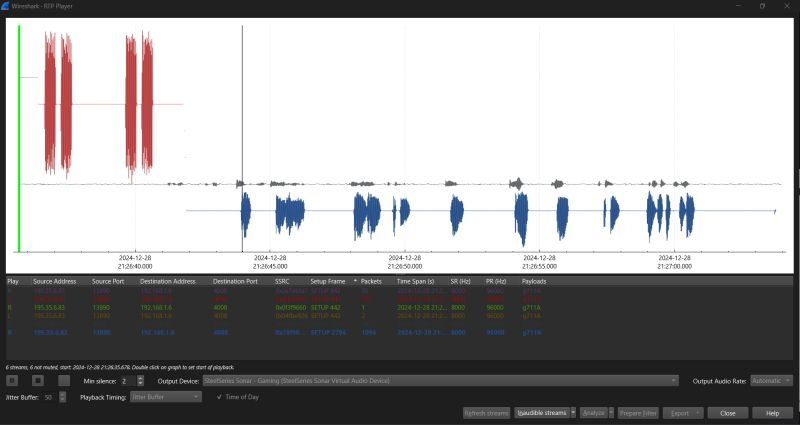Click the 21:26:45.000 time axis label
The width and height of the screenshot is (800, 425).
[270, 262]
